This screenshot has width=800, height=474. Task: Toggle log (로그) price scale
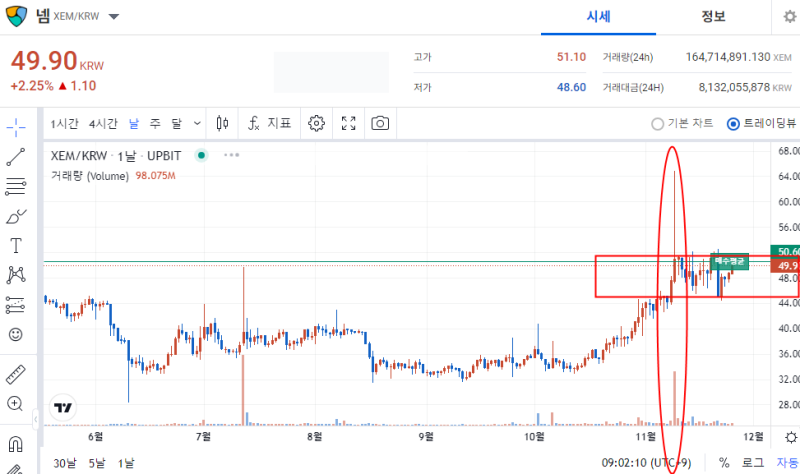click(753, 463)
